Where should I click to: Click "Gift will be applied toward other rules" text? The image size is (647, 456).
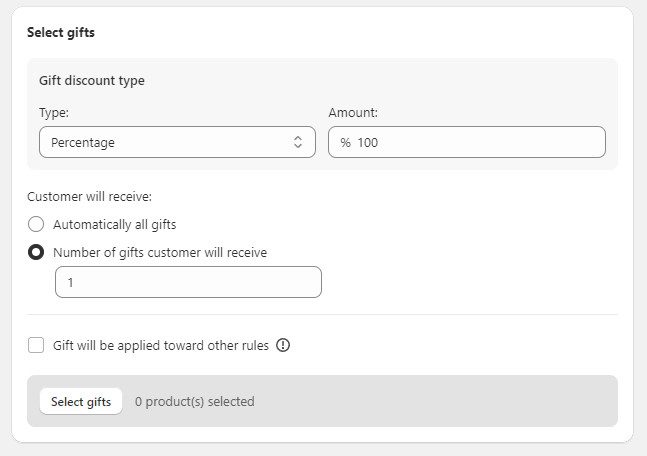pyautogui.click(x=161, y=345)
